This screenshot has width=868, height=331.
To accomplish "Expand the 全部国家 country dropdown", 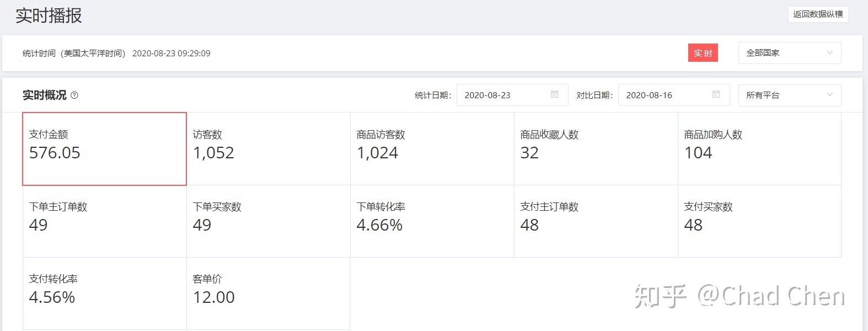I will pyautogui.click(x=789, y=53).
